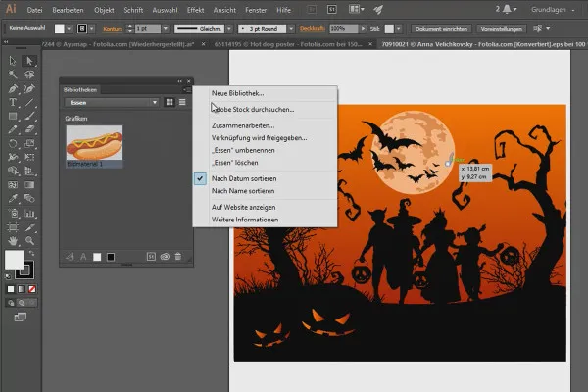This screenshot has width=588, height=392.
Task: Click the orange Kontur link
Action: (x=112, y=29)
